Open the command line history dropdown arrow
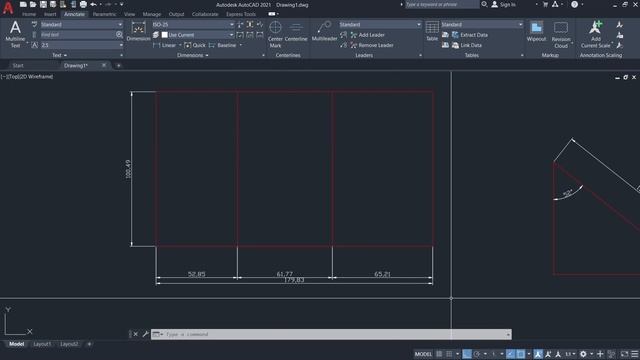Image resolution: width=640 pixels, height=360 pixels. [x=508, y=334]
